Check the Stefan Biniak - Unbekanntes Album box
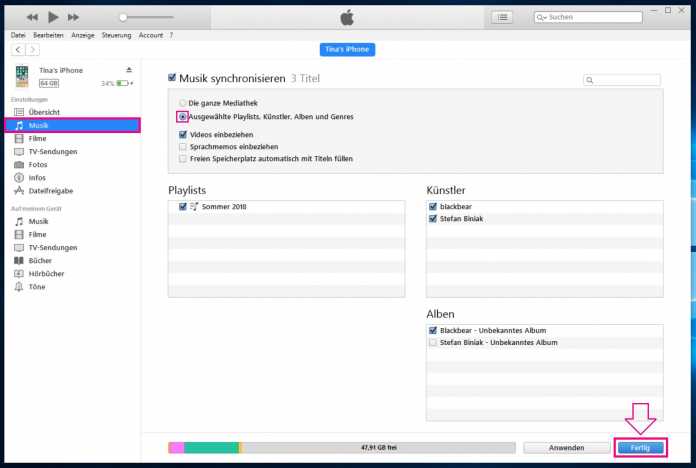Viewport: 696px width, 468px height. point(433,342)
